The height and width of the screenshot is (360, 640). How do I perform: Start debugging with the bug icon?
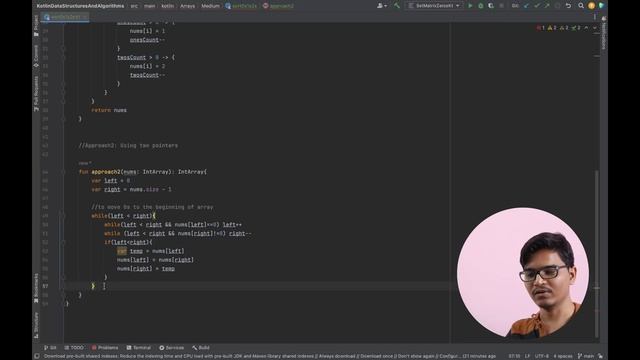click(480, 6)
